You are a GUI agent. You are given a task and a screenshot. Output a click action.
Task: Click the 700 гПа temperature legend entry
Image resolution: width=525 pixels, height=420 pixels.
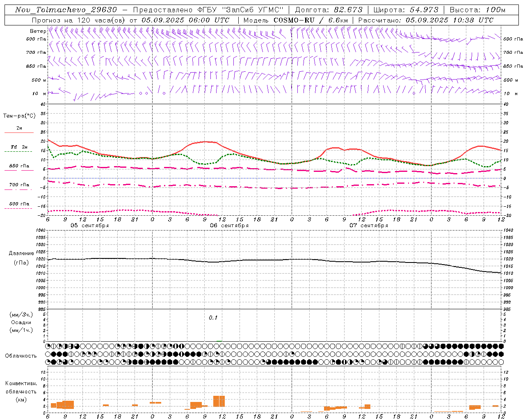tap(19, 185)
